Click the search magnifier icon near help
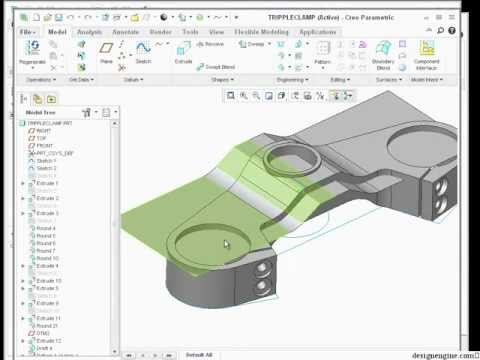The image size is (480, 360). (x=440, y=31)
